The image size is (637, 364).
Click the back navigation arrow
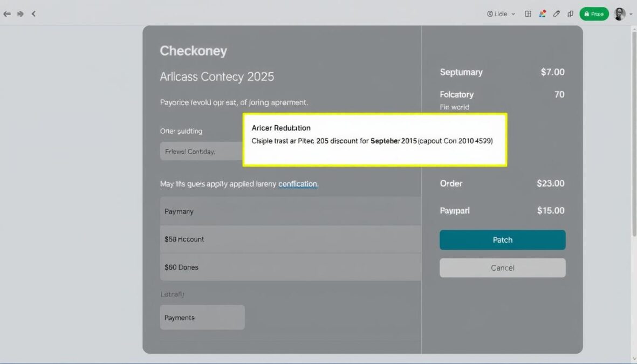7,13
